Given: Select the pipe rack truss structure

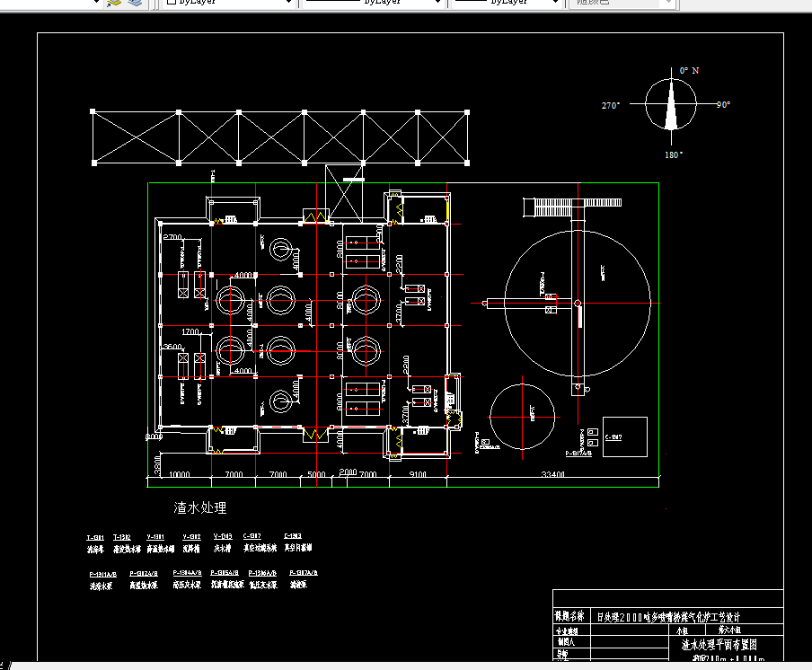Looking at the screenshot, I should (x=280, y=137).
